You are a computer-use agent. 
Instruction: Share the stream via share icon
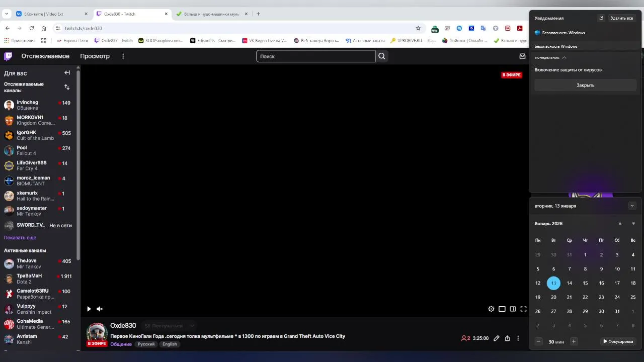click(507, 338)
